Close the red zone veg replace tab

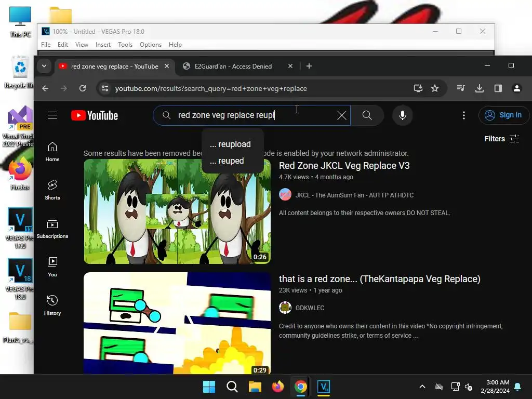pyautogui.click(x=167, y=66)
